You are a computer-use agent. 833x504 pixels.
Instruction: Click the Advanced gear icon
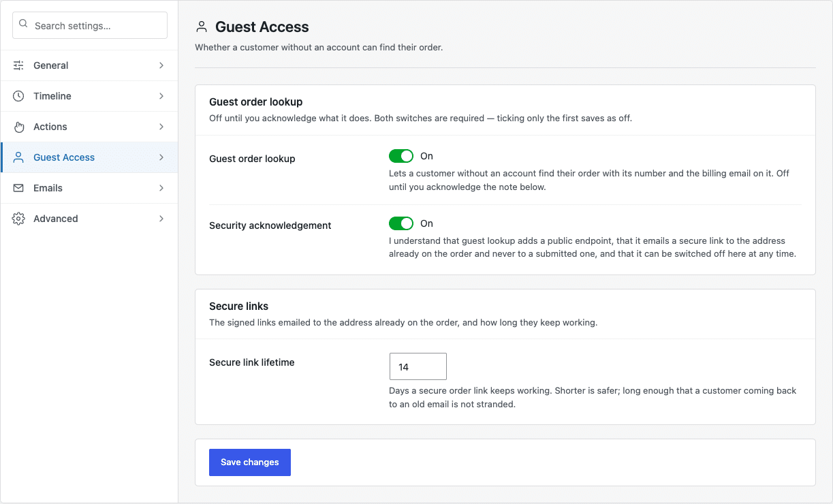pos(19,219)
